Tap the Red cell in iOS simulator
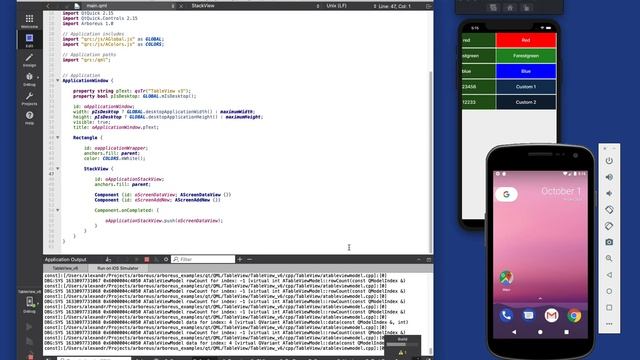 526,40
